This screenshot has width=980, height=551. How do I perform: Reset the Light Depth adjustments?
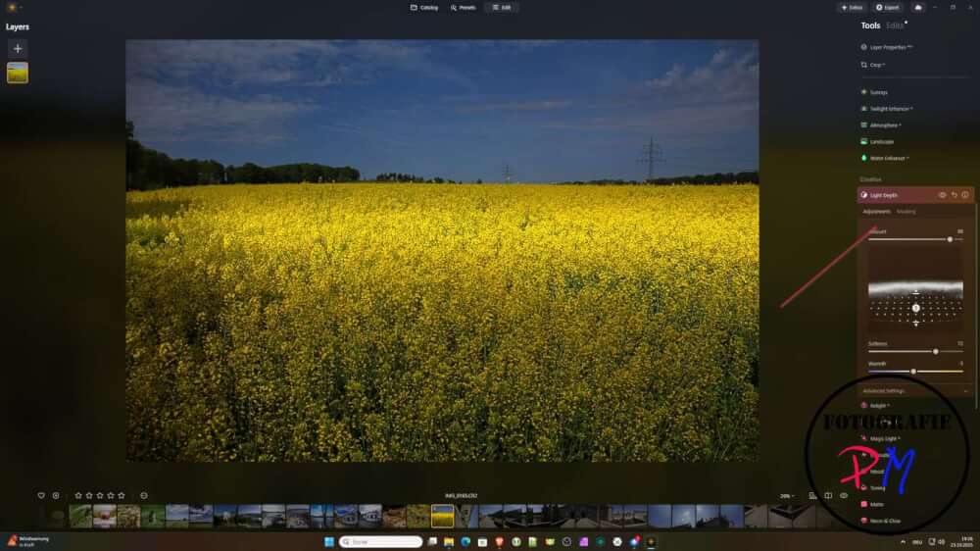[954, 195]
